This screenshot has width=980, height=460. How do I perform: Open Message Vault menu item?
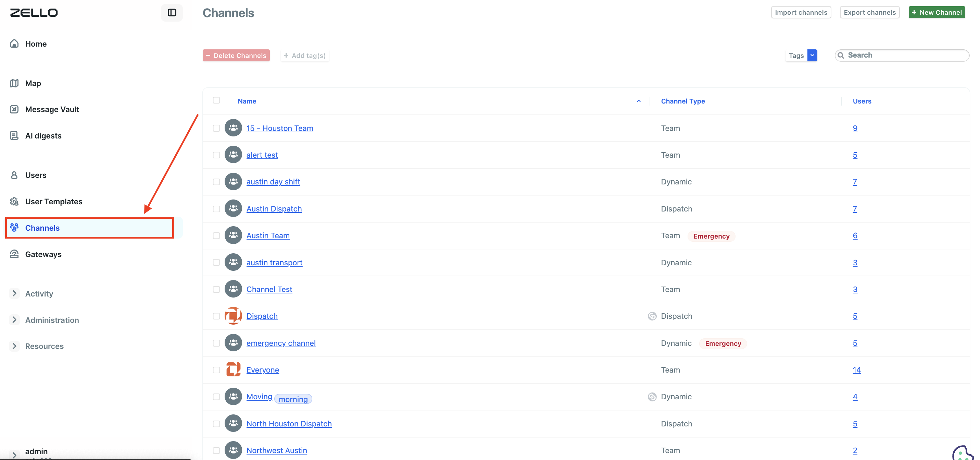52,109
